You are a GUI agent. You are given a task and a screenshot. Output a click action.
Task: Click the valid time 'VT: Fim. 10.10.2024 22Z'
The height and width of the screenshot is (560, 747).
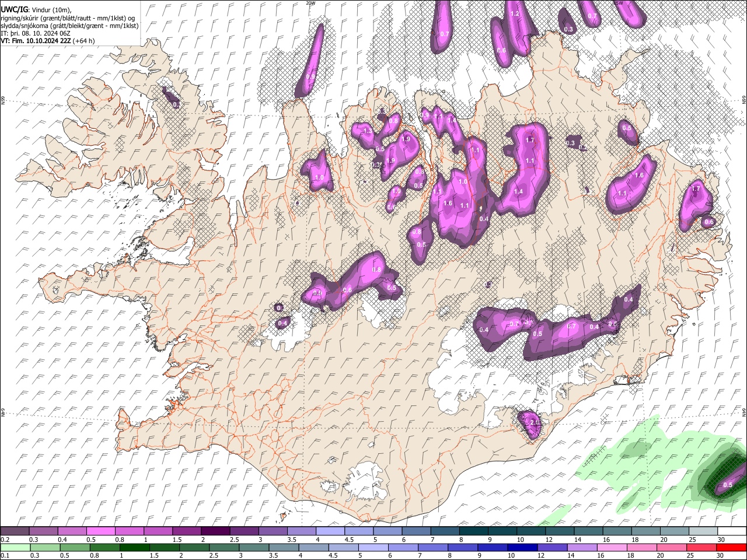(36, 41)
